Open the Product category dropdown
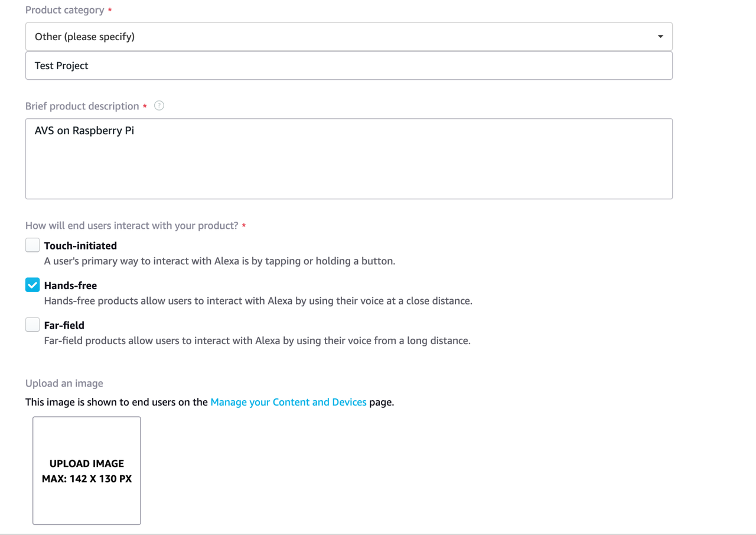This screenshot has width=756, height=535. pyautogui.click(x=349, y=37)
